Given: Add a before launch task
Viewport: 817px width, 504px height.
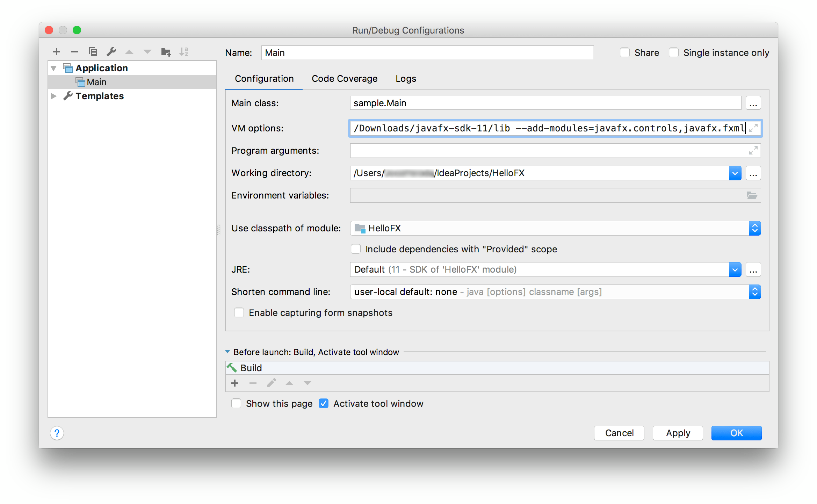Looking at the screenshot, I should pos(235,383).
